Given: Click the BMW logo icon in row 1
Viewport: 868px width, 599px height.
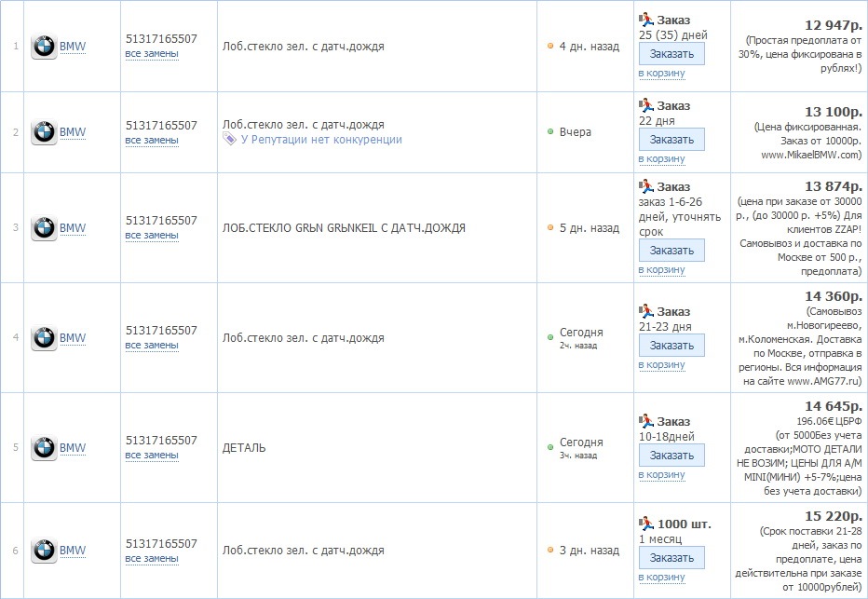Looking at the screenshot, I should pos(44,47).
